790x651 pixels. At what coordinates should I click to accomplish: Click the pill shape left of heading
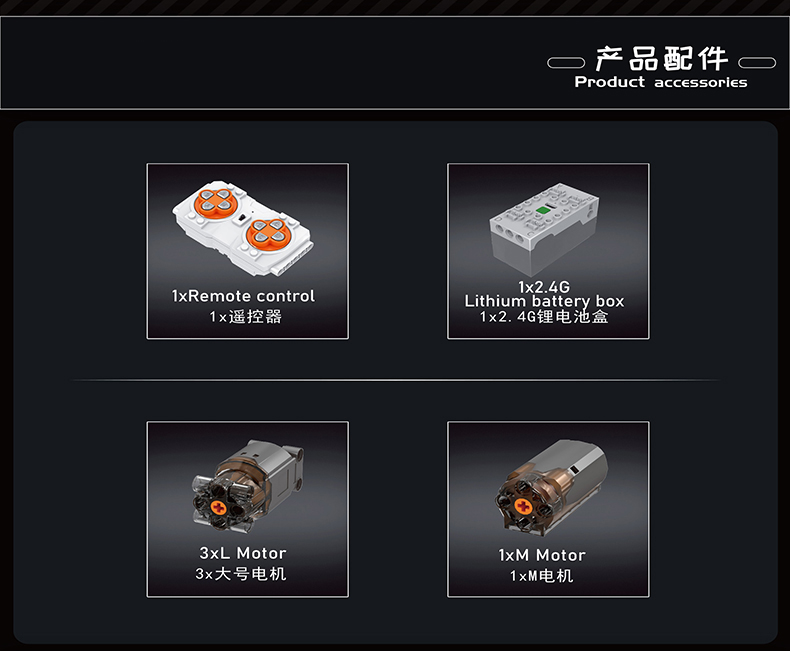[x=566, y=62]
